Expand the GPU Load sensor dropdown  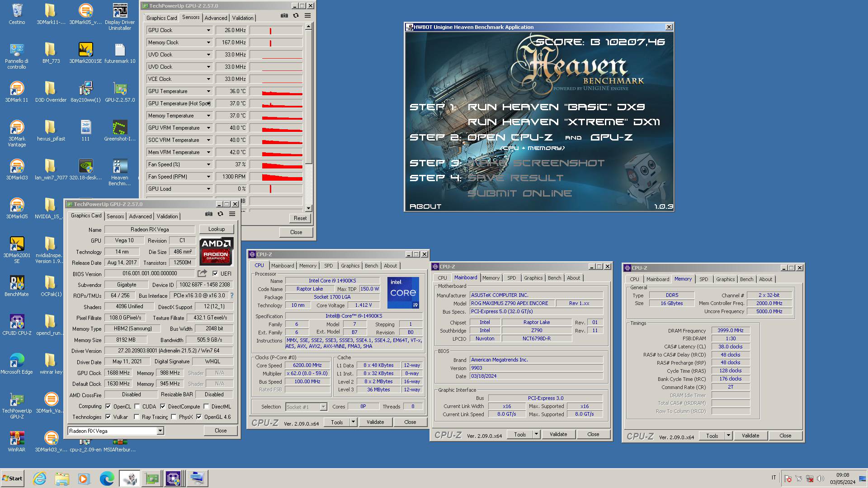(208, 189)
